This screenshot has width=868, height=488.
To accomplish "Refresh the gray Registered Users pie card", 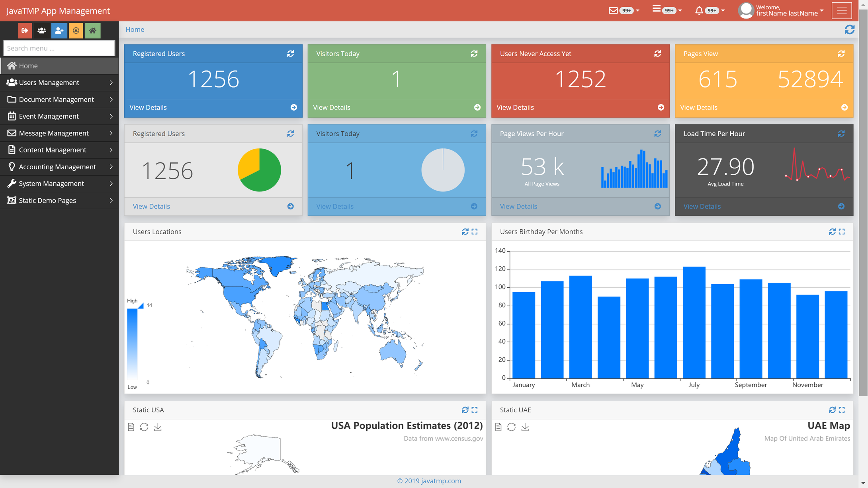I will click(x=291, y=134).
